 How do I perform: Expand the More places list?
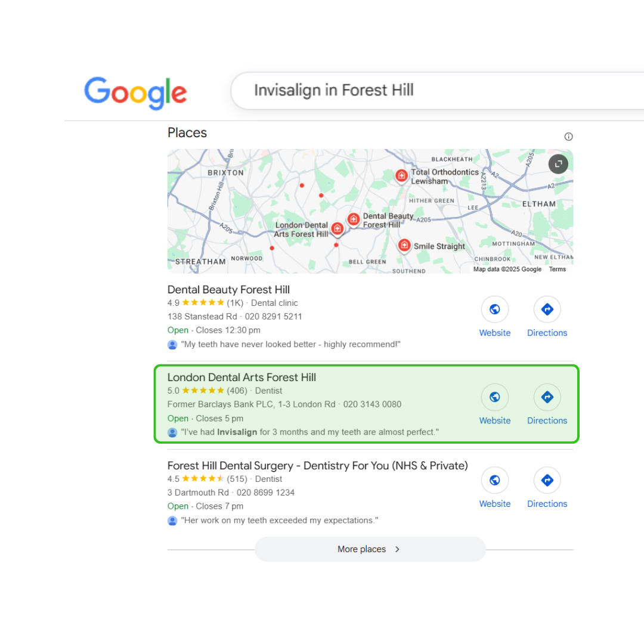pos(370,549)
